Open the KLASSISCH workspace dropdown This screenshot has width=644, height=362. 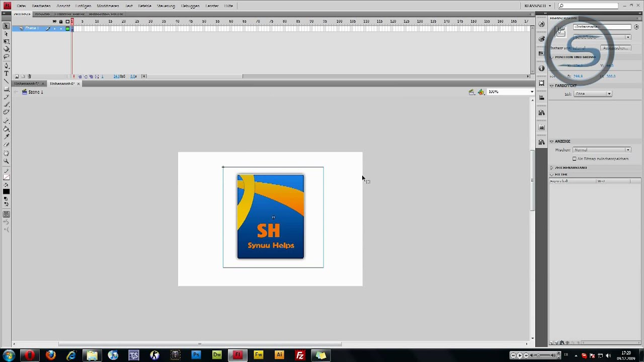click(538, 6)
